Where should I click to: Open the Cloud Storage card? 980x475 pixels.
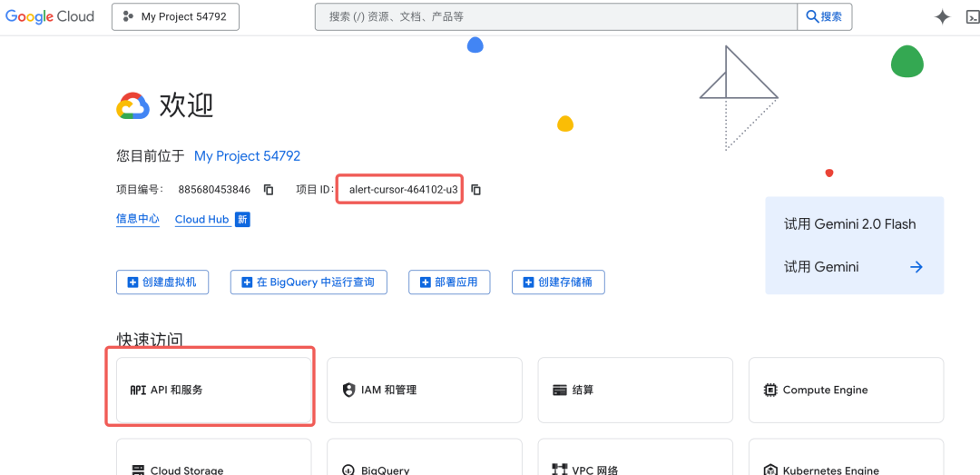click(214, 457)
